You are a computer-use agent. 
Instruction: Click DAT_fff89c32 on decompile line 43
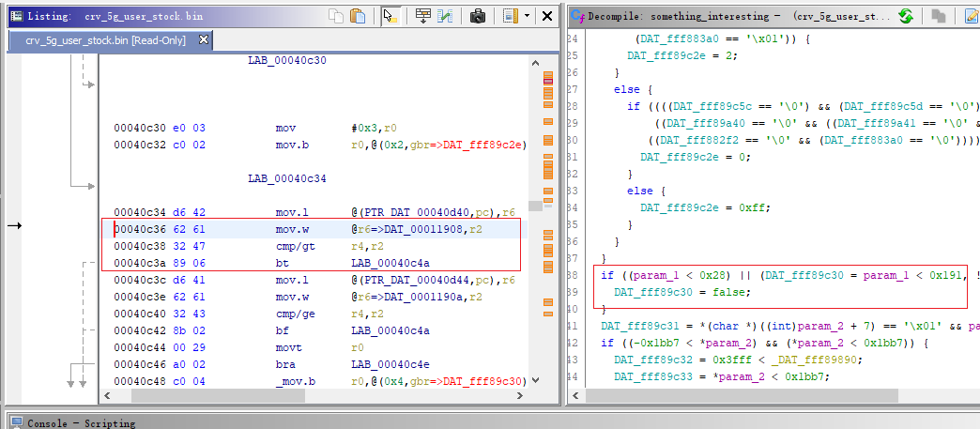651,360
